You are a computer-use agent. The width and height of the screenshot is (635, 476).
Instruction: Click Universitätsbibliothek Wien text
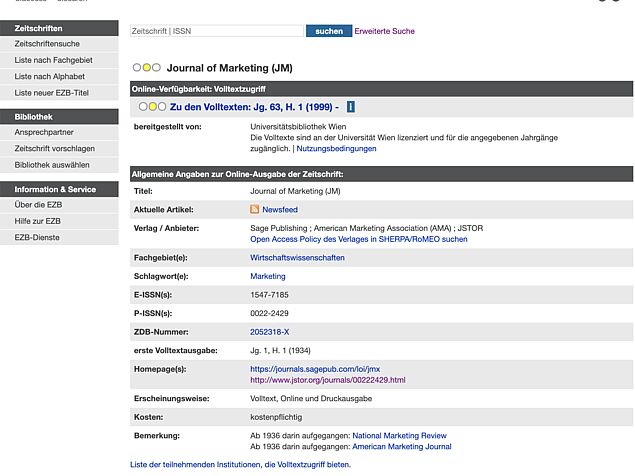pos(298,127)
